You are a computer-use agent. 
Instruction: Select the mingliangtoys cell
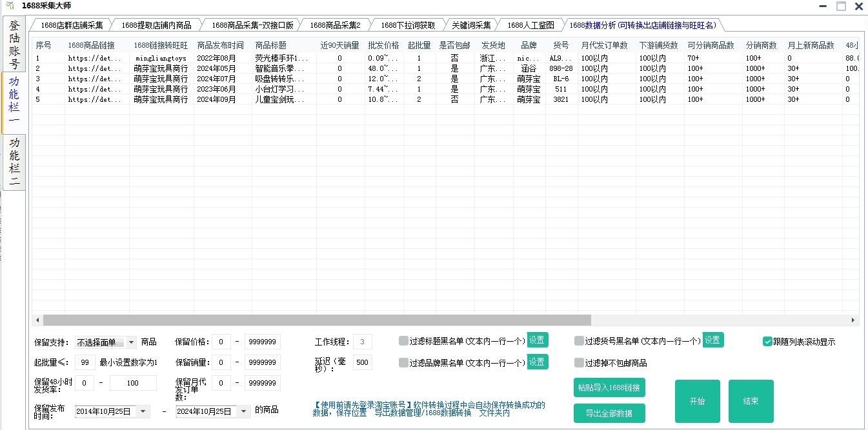pyautogui.click(x=161, y=58)
